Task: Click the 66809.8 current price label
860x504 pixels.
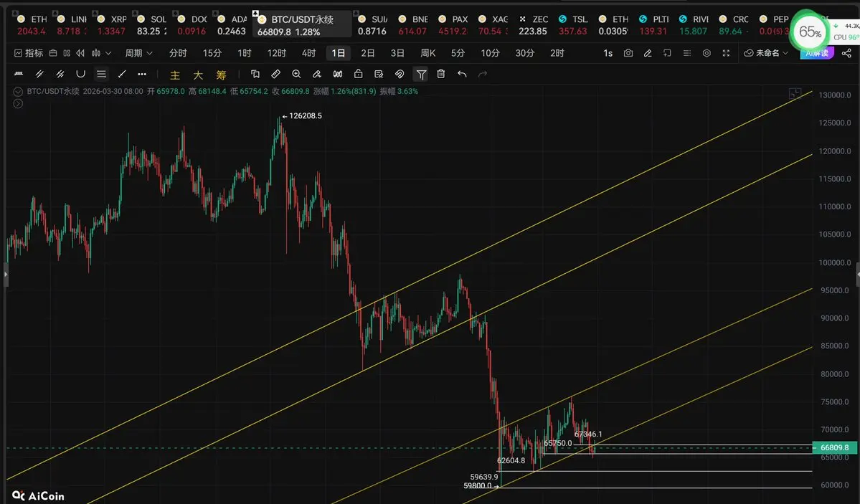Action: pyautogui.click(x=834, y=447)
